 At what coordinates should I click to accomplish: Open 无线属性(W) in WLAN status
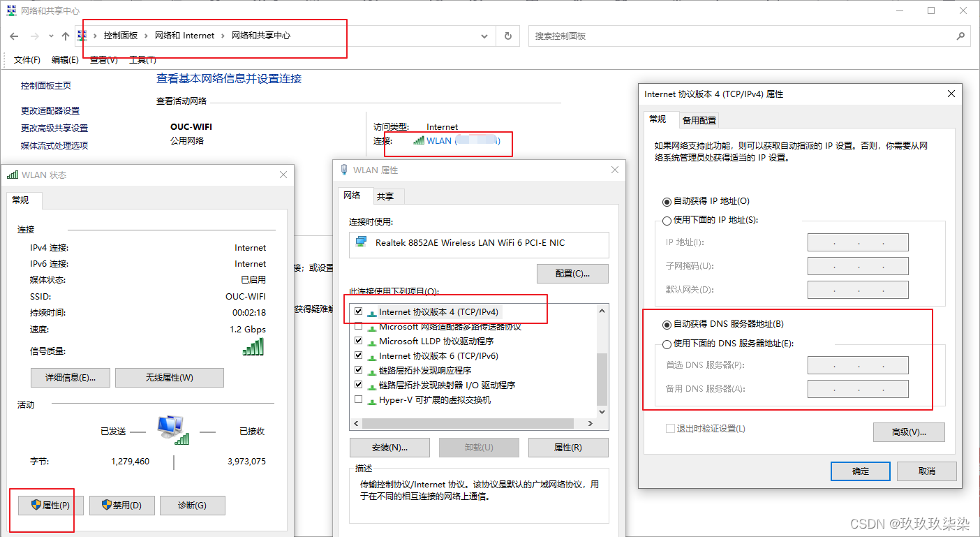click(170, 378)
